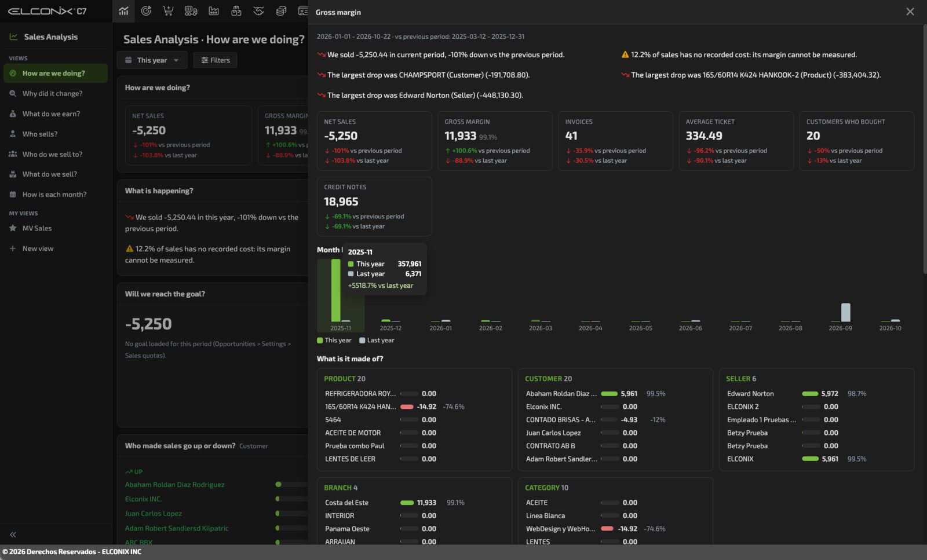This screenshot has height=560, width=927.
Task: Select the CONTADO BRISAS customer row
Action: tap(615, 420)
